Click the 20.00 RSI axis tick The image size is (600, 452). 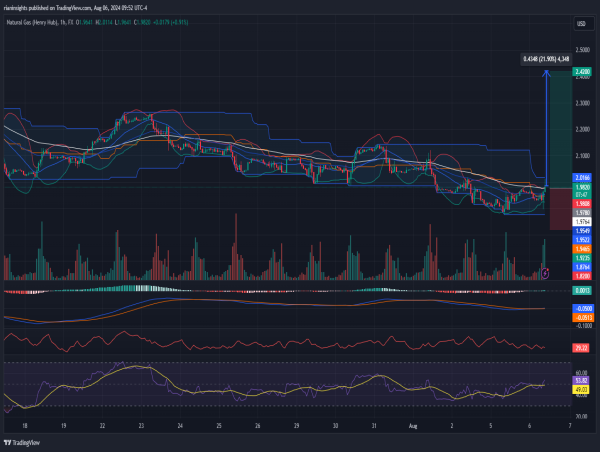click(581, 416)
